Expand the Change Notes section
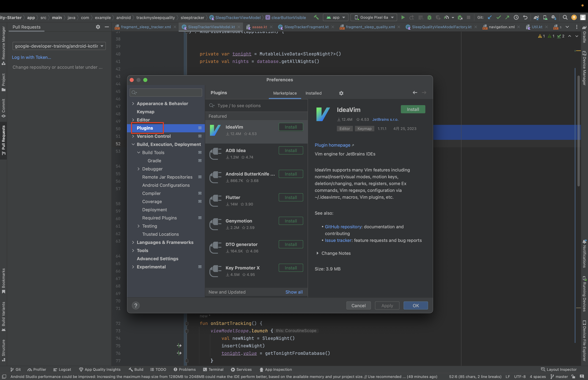The width and height of the screenshot is (588, 380). [x=318, y=253]
